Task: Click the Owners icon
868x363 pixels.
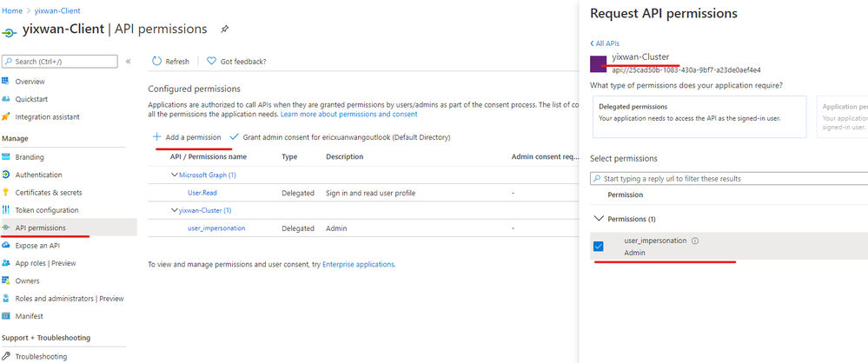Action: point(6,281)
